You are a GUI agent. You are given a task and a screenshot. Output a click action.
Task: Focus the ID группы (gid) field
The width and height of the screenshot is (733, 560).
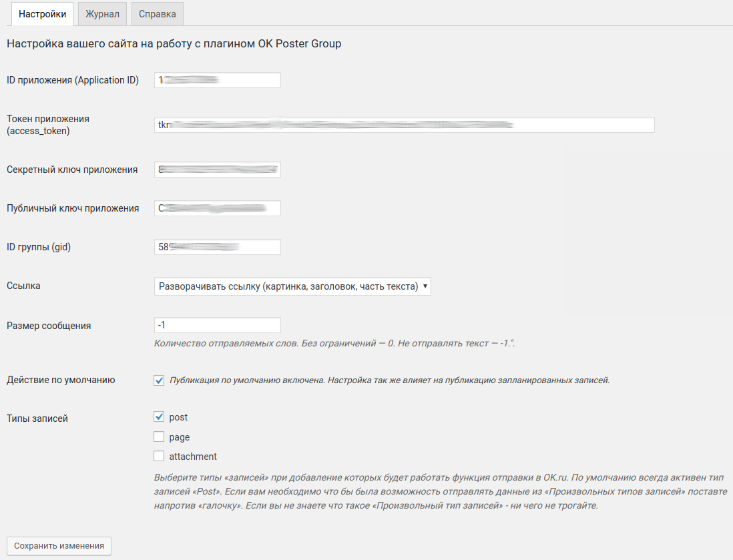(x=218, y=247)
